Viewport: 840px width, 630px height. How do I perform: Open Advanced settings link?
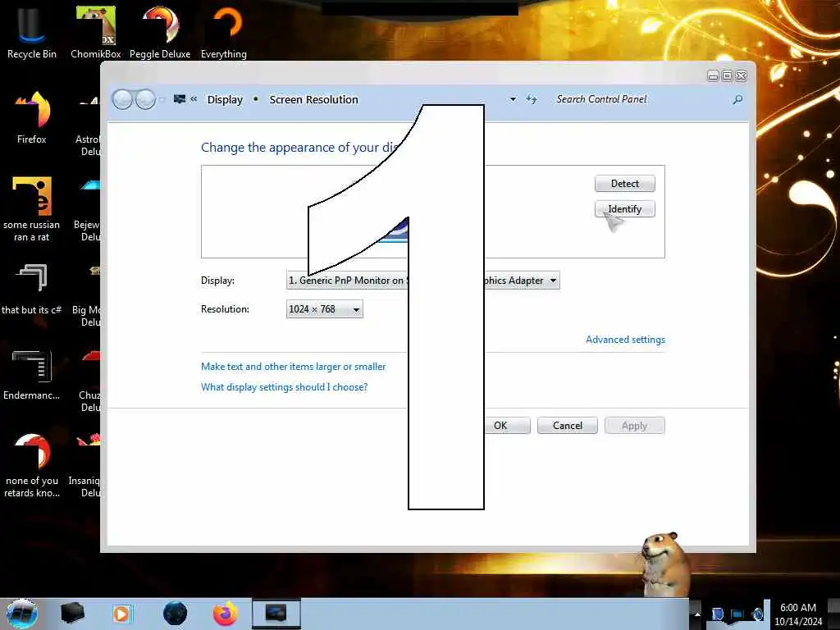(625, 340)
